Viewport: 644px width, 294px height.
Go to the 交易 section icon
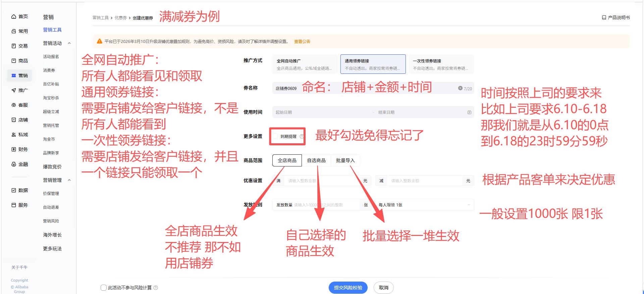click(14, 46)
